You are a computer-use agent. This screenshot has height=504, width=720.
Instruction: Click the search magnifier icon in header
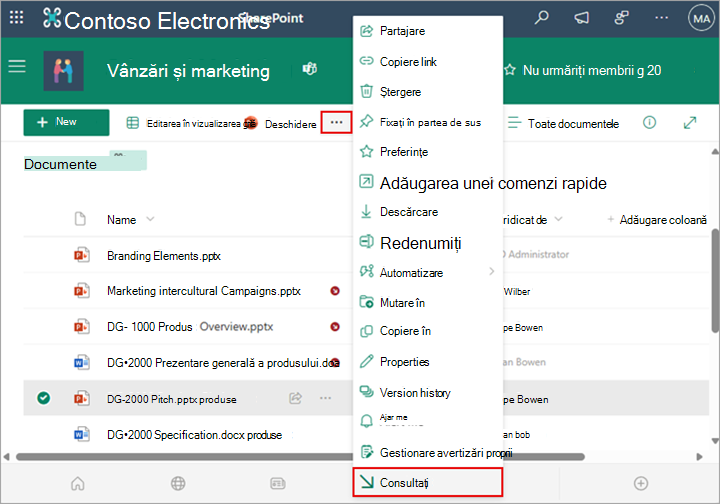541,18
